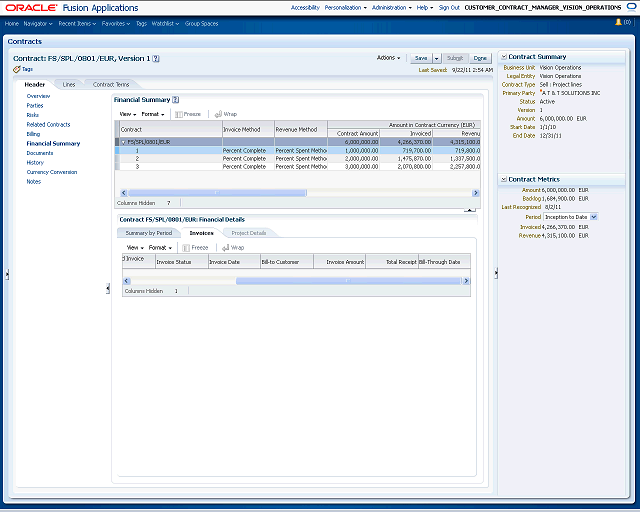This screenshot has height=512, width=640.
Task: Collapse the Contract Metrics panel
Action: pyautogui.click(x=504, y=179)
